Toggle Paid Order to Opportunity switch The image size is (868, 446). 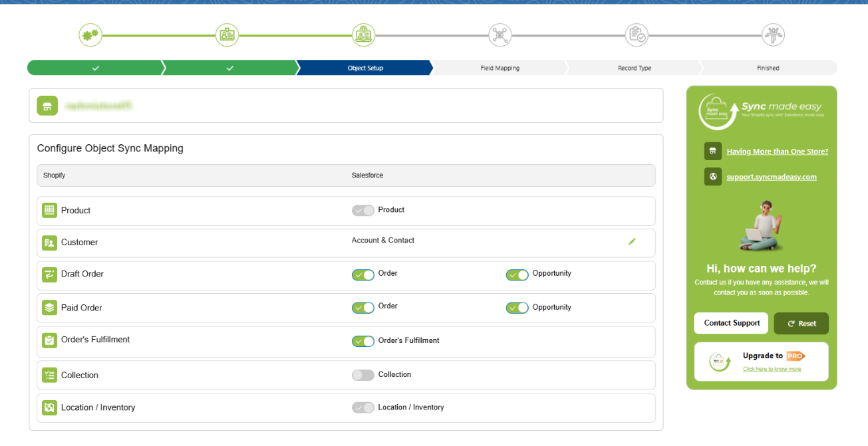[517, 308]
